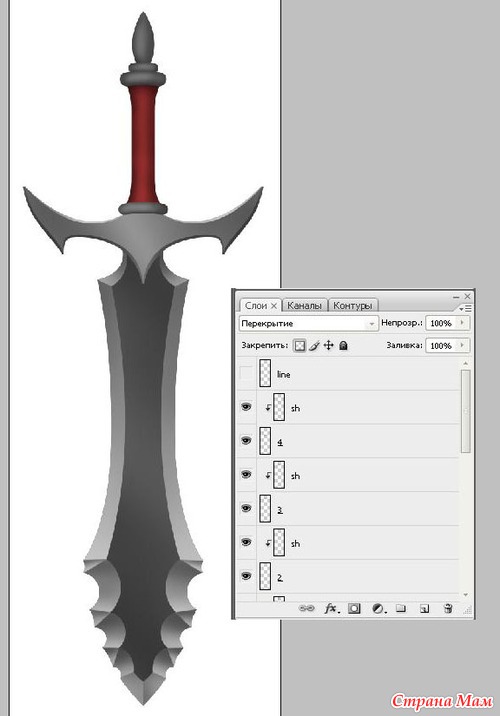Expand the Непрозр. opacity slider arrow
500x716 pixels.
pyautogui.click(x=462, y=323)
